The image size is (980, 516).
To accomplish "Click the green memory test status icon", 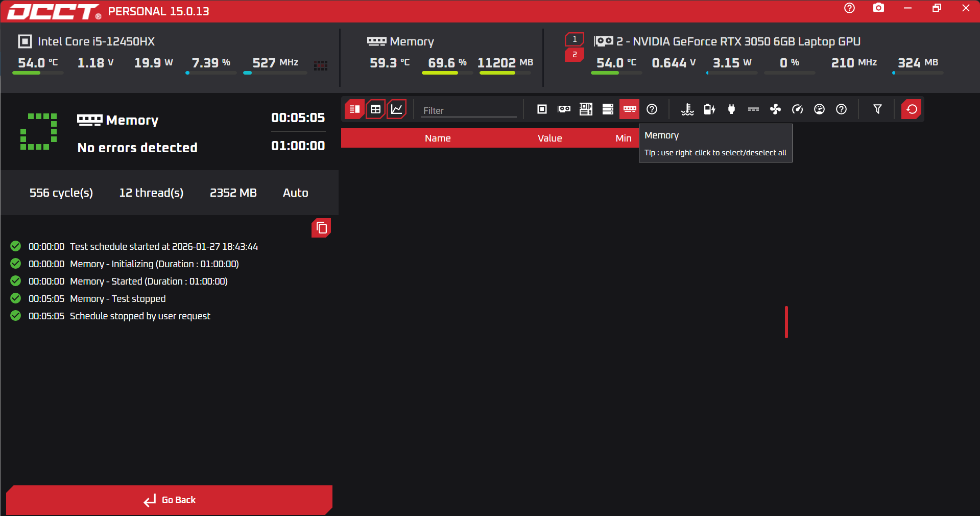I will tap(38, 132).
